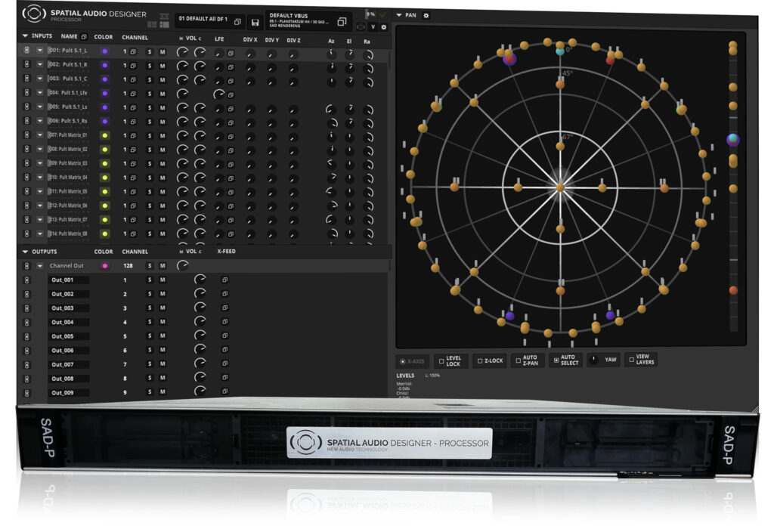Open the DEFAULT VBUS selection window icon

click(x=342, y=22)
